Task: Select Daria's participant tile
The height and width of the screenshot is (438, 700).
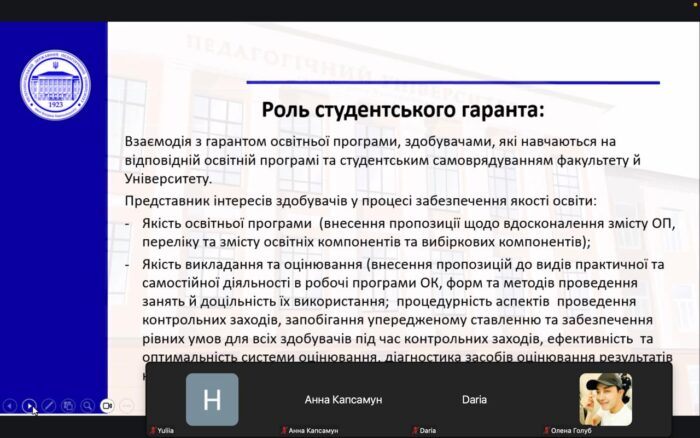Action: 474,399
